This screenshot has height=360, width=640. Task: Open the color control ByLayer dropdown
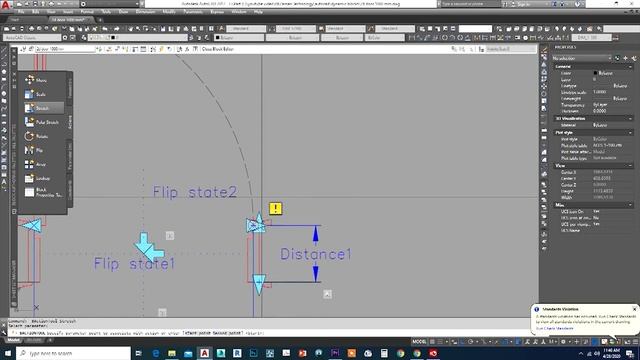click(239, 38)
